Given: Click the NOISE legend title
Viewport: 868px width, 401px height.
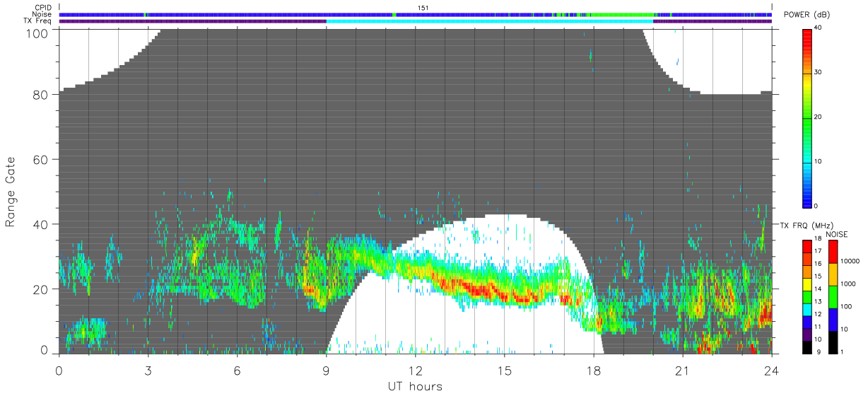Looking at the screenshot, I should coord(837,234).
